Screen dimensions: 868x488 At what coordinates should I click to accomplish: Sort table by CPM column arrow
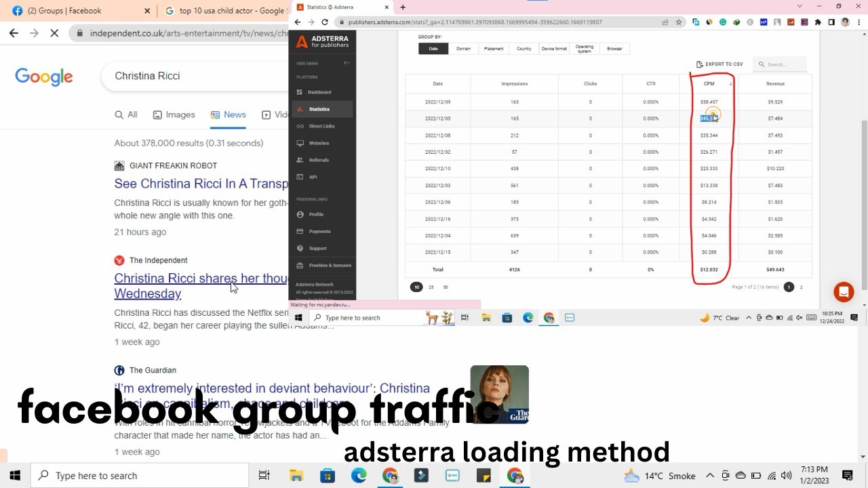pos(731,84)
